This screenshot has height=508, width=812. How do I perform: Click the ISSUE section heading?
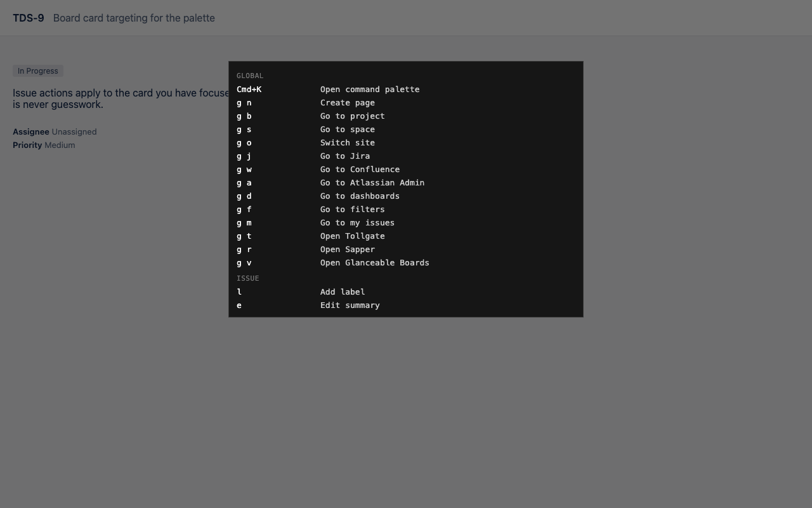(x=248, y=278)
